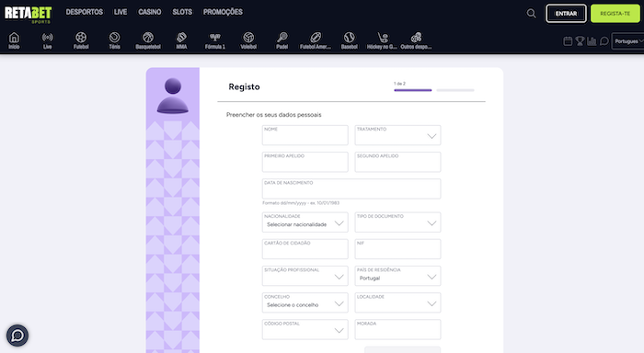Focus the Data de Nascimento field
This screenshot has height=353, width=644.
351,188
